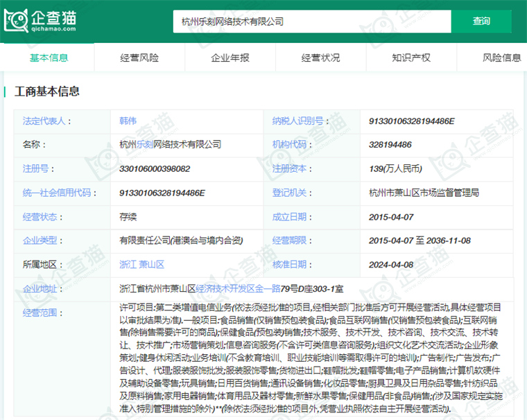Click the 注册号 label link
Image resolution: width=527 pixels, height=420 pixels.
(35, 168)
